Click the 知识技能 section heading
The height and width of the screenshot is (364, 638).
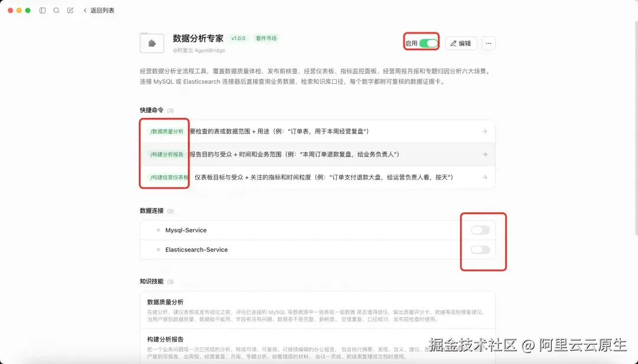click(152, 281)
